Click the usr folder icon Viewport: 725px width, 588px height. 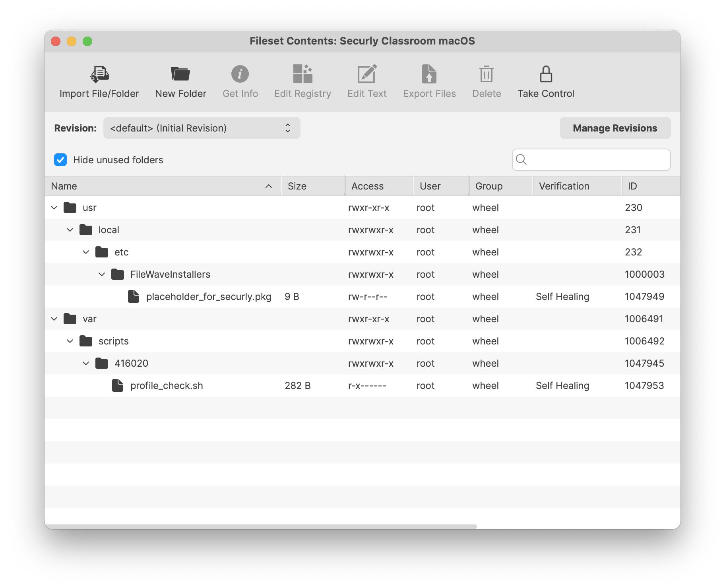tap(70, 207)
